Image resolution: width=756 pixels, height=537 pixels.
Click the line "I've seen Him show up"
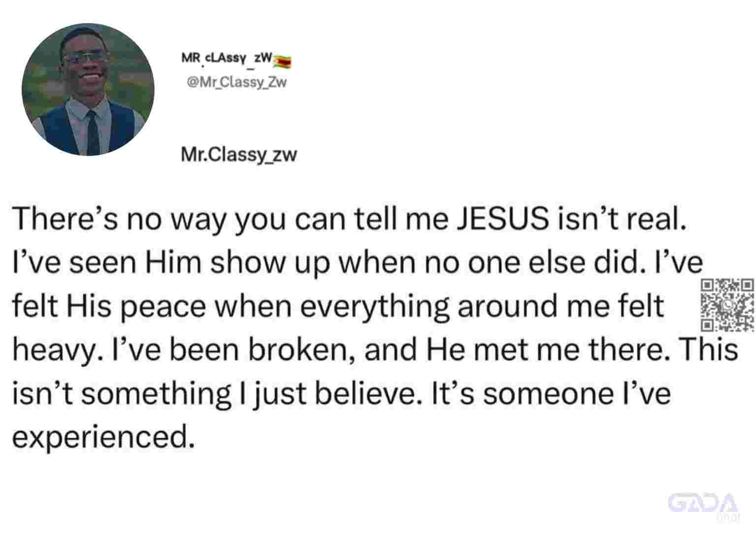(357, 263)
